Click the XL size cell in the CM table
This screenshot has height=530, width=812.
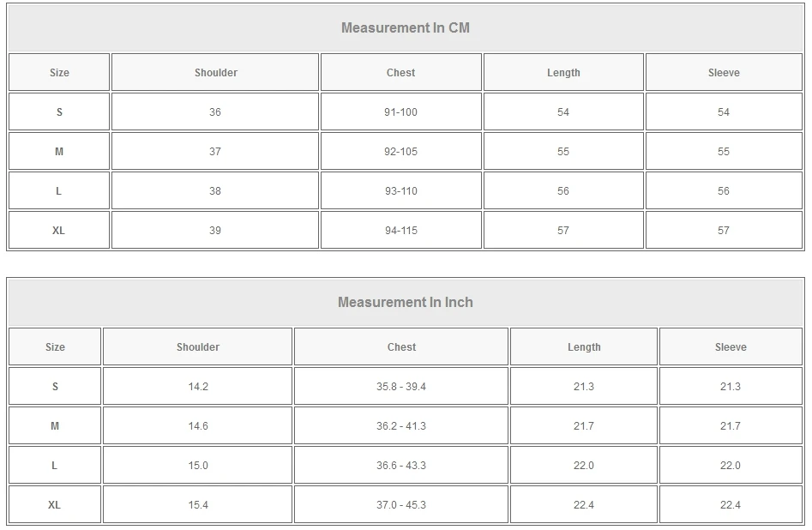pos(58,231)
